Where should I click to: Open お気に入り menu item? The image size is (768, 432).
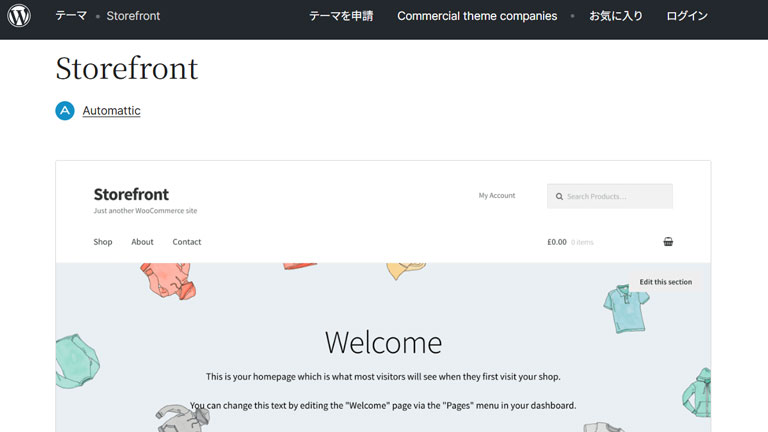click(616, 16)
